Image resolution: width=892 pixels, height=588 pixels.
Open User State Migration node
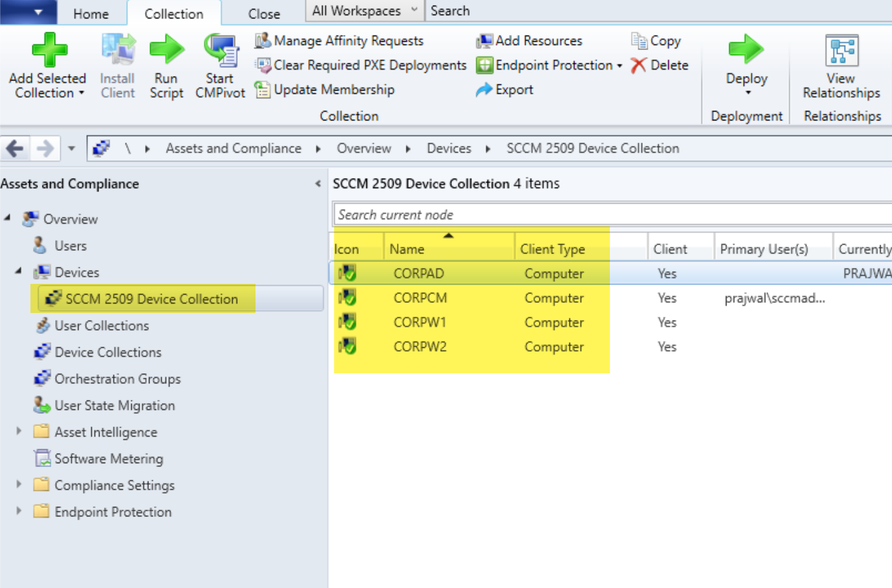pyautogui.click(x=115, y=406)
